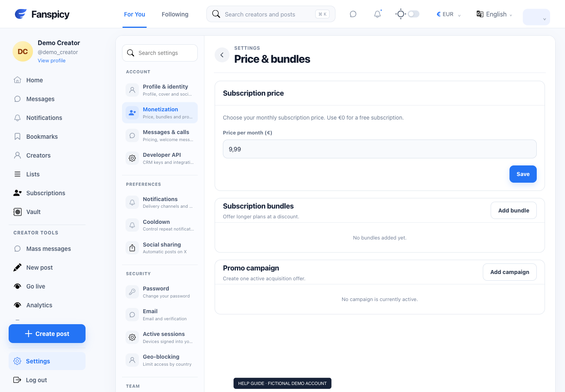The width and height of the screenshot is (565, 392).
Task: Open Settings in the left sidebar
Action: 47,361
